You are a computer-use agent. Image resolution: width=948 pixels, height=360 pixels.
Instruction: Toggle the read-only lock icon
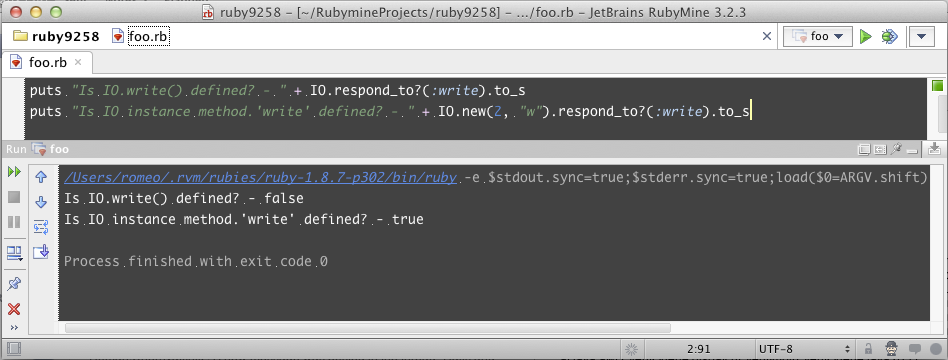click(868, 349)
